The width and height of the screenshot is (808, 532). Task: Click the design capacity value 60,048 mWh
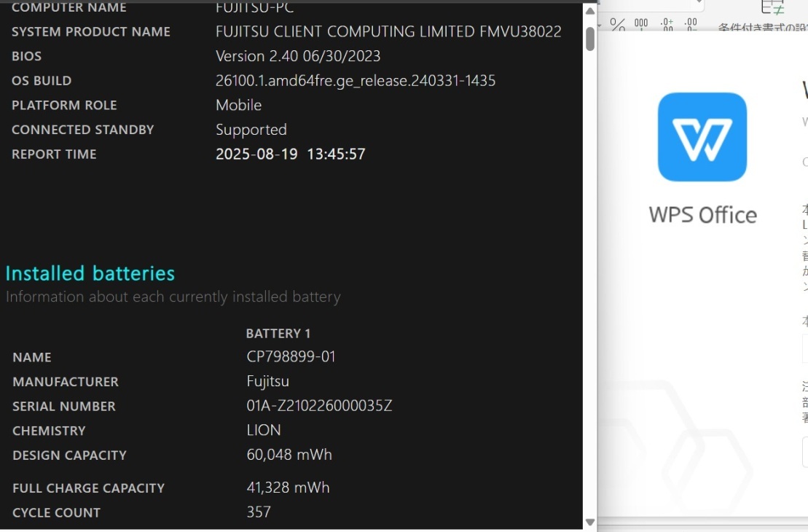point(289,455)
